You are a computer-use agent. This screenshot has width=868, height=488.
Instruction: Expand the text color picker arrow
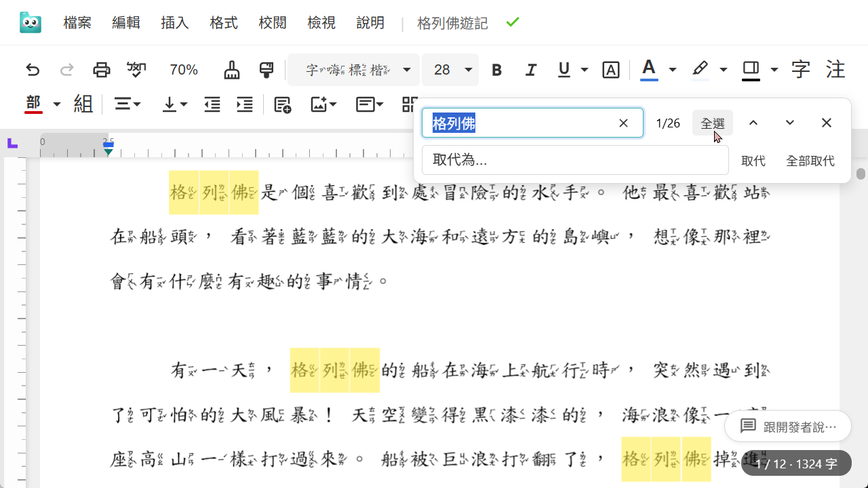coord(673,70)
